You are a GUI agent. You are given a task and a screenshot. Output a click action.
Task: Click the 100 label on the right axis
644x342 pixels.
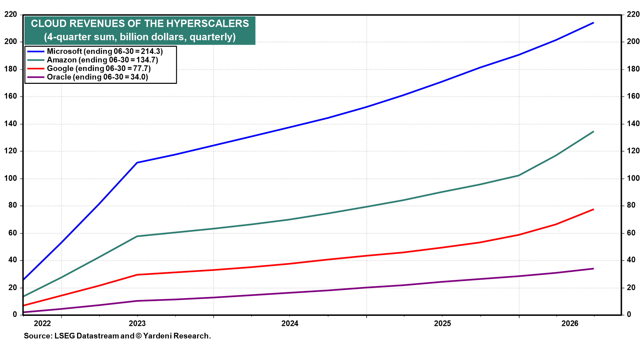click(x=633, y=178)
